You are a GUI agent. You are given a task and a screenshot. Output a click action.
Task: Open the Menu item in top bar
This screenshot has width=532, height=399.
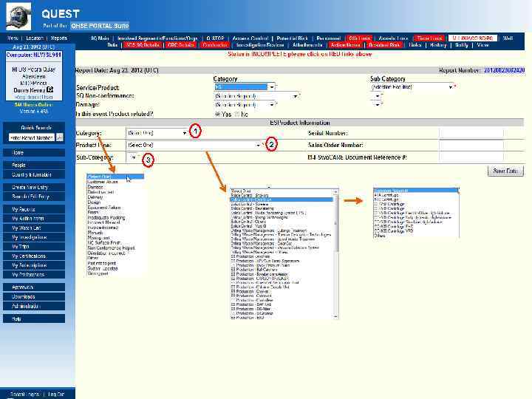point(13,38)
